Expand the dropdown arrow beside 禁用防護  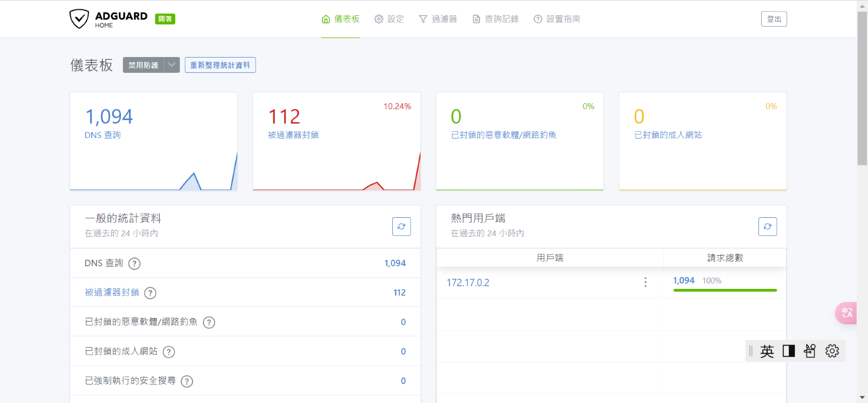pos(171,65)
